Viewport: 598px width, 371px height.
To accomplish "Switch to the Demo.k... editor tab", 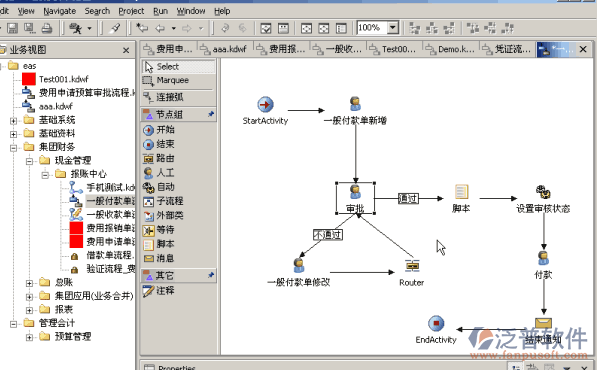I will (451, 49).
